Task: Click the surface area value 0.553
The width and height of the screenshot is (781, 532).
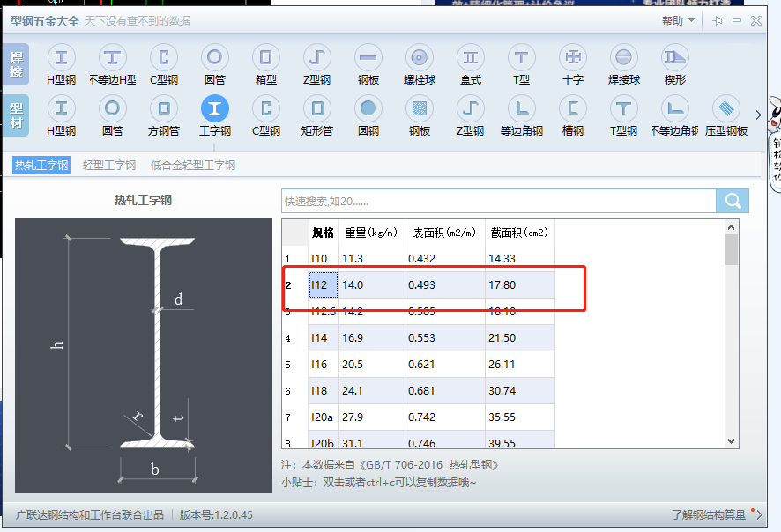Action: coord(421,338)
